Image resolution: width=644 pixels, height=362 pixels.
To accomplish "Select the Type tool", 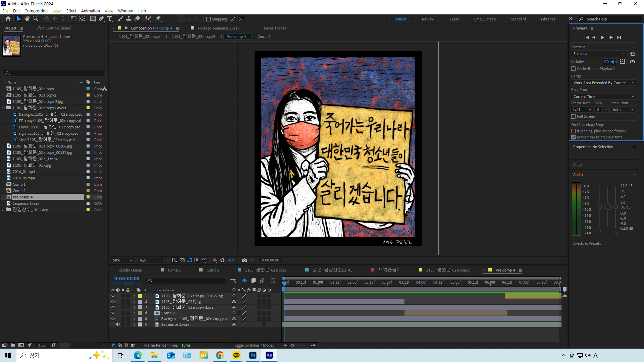I will tap(110, 19).
